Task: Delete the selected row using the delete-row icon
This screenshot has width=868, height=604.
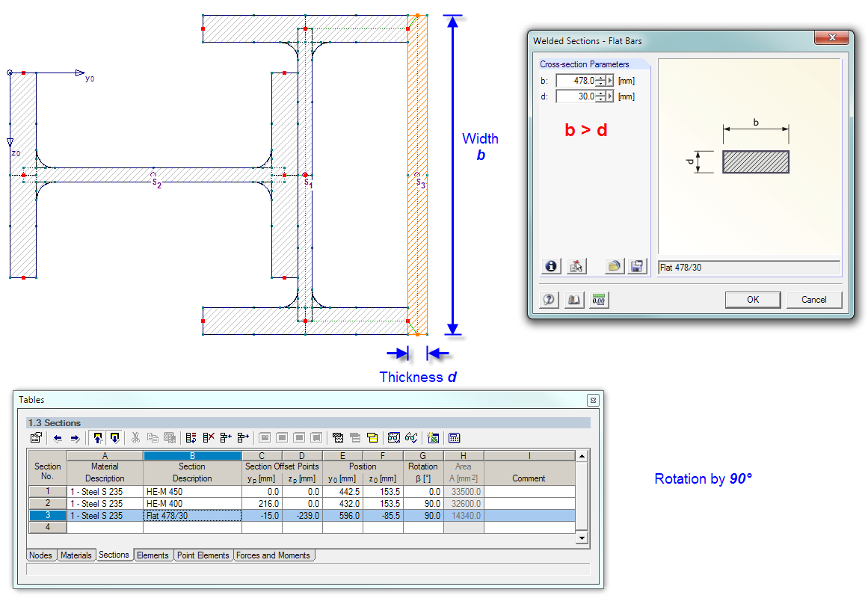Action: click(209, 438)
